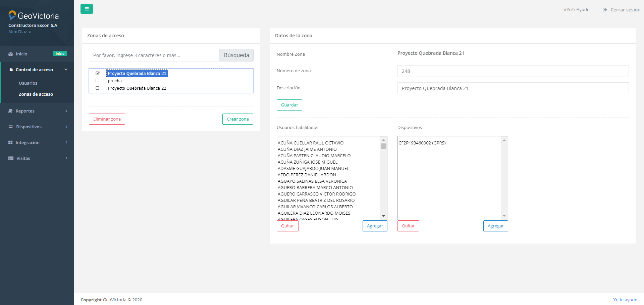Click the Eliminar zona button
This screenshot has height=305, width=644.
pyautogui.click(x=107, y=119)
